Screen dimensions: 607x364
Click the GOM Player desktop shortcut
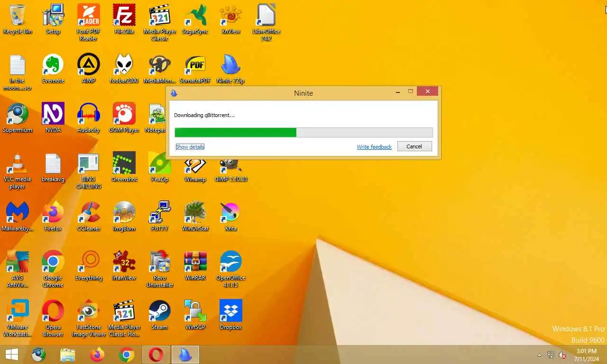(124, 118)
